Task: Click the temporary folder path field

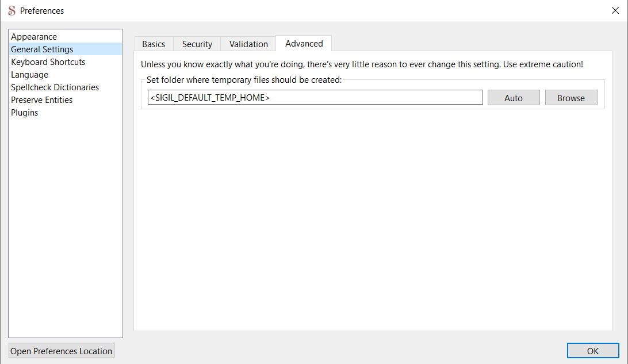Action: (315, 98)
